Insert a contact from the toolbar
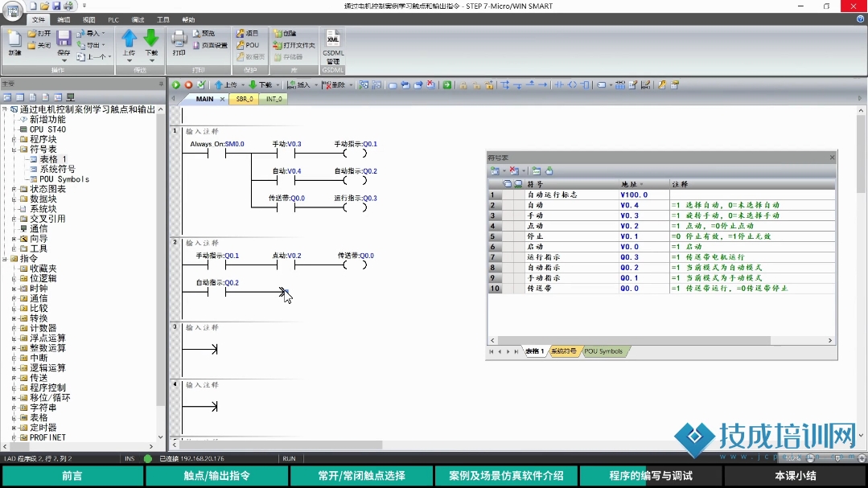868x488 pixels. pos(559,84)
